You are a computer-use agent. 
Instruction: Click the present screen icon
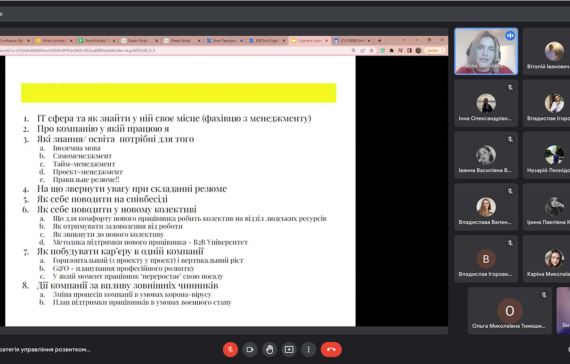coord(289,349)
